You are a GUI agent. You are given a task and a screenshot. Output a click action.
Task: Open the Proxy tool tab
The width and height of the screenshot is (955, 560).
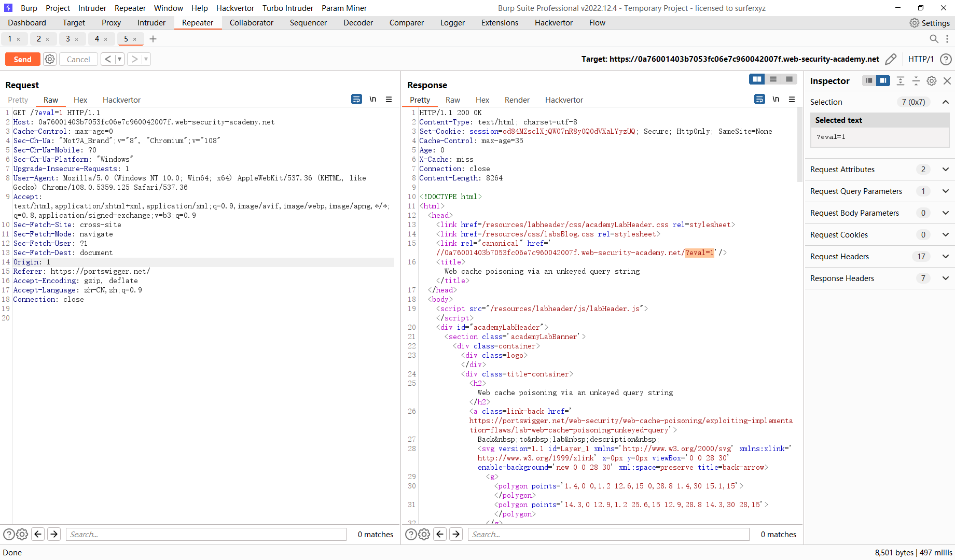[111, 23]
